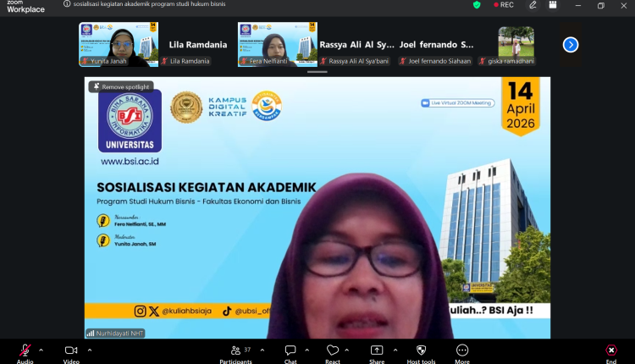Click the gallery strip resize handle
Viewport: 635px width, 364px height.
tap(317, 72)
